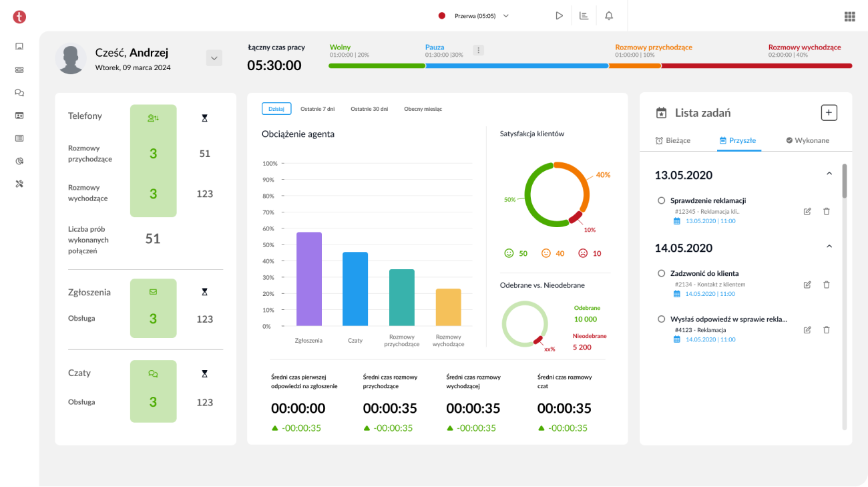Screen dimensions: 868x487
Task: Open the three-dot menu beside Pauza
Action: click(x=478, y=50)
